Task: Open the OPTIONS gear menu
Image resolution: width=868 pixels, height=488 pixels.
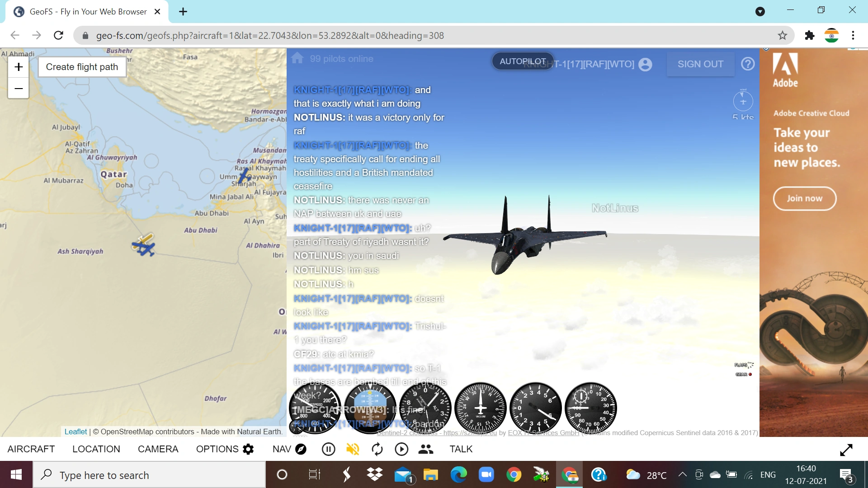Action: point(225,449)
